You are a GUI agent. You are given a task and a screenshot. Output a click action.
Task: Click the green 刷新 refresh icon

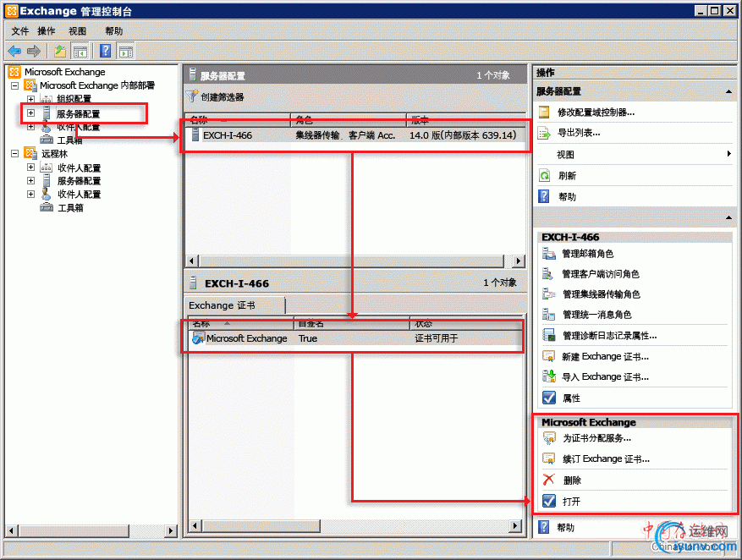coord(544,176)
